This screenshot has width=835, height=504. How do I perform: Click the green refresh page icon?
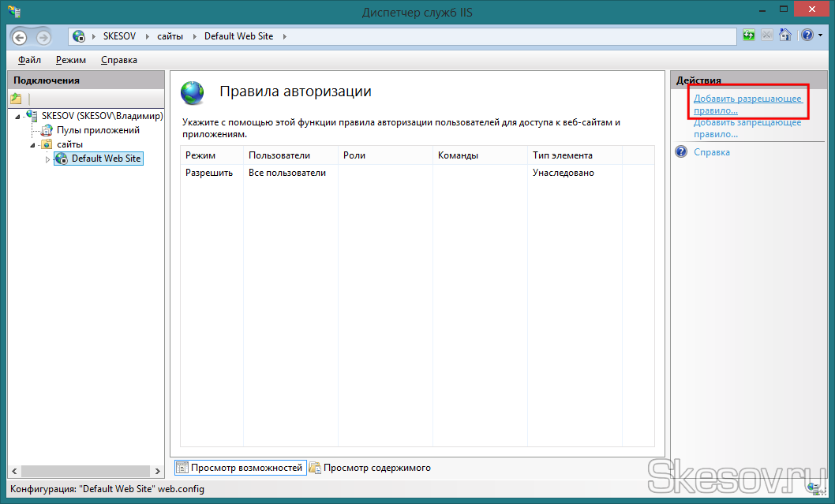(x=749, y=35)
